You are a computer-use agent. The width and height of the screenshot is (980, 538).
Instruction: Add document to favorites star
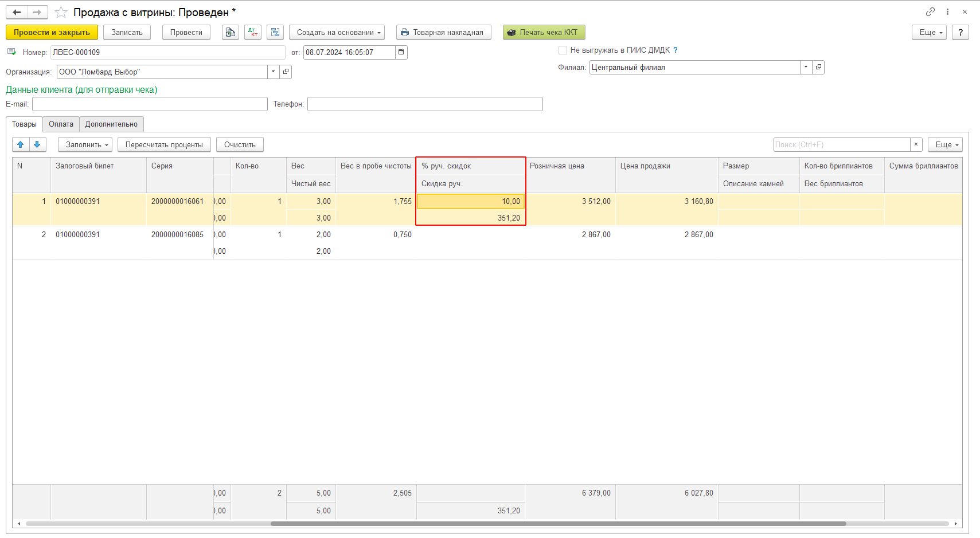point(61,12)
